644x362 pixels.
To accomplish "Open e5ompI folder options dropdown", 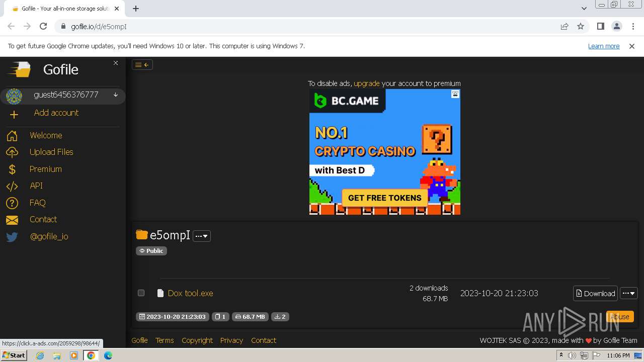I will 202,236.
